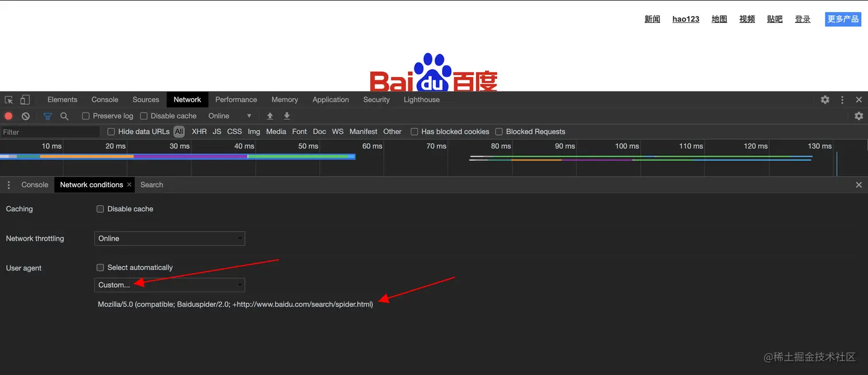Viewport: 868px width, 375px height.
Task: Select the Network tab
Action: [187, 100]
